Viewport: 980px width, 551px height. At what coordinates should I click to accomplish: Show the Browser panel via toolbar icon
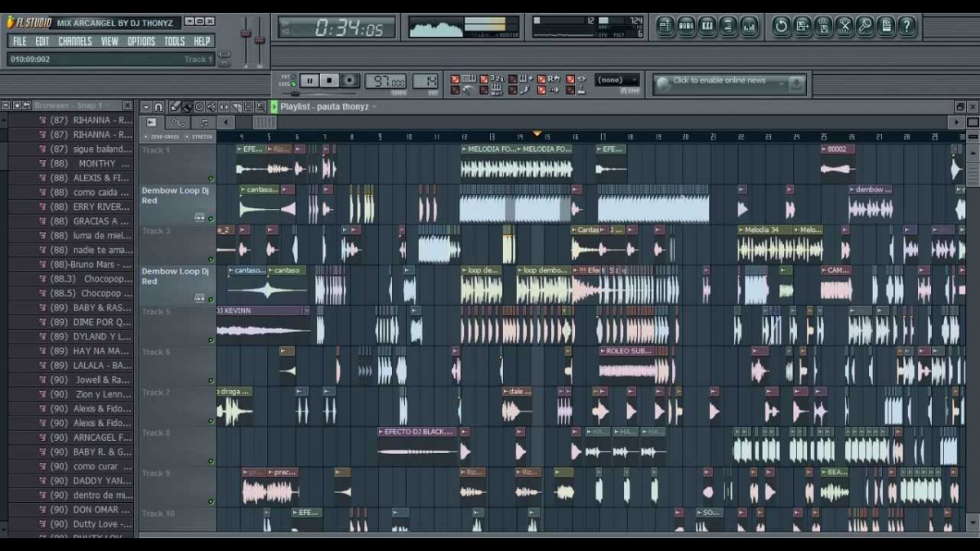pos(728,26)
